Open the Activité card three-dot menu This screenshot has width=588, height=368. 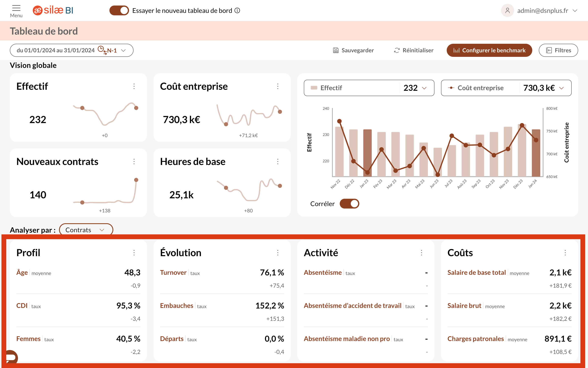coord(422,253)
